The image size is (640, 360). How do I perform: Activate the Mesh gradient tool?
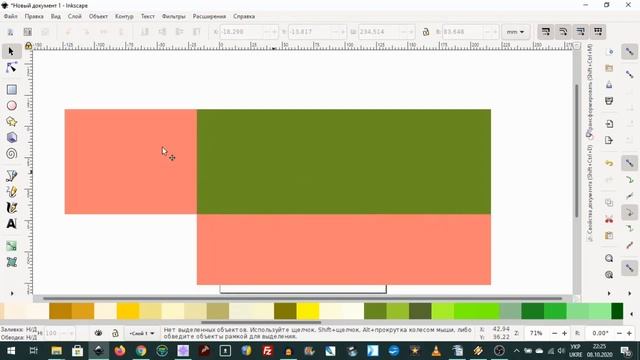(11, 262)
